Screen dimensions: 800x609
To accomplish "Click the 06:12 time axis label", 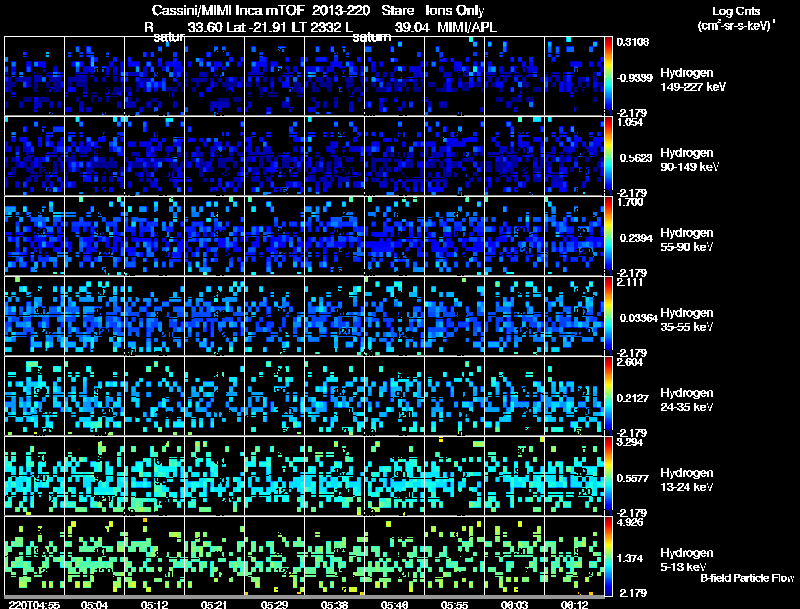I will coord(574,605).
